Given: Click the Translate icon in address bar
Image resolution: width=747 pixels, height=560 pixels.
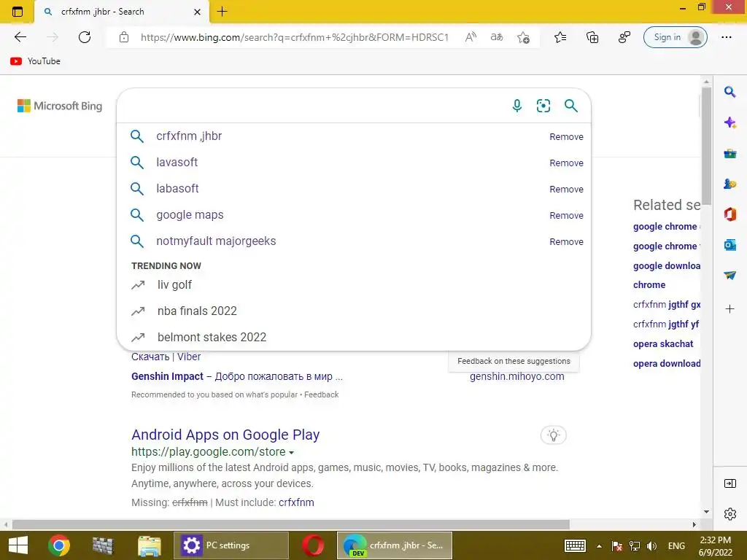Looking at the screenshot, I should pyautogui.click(x=496, y=37).
